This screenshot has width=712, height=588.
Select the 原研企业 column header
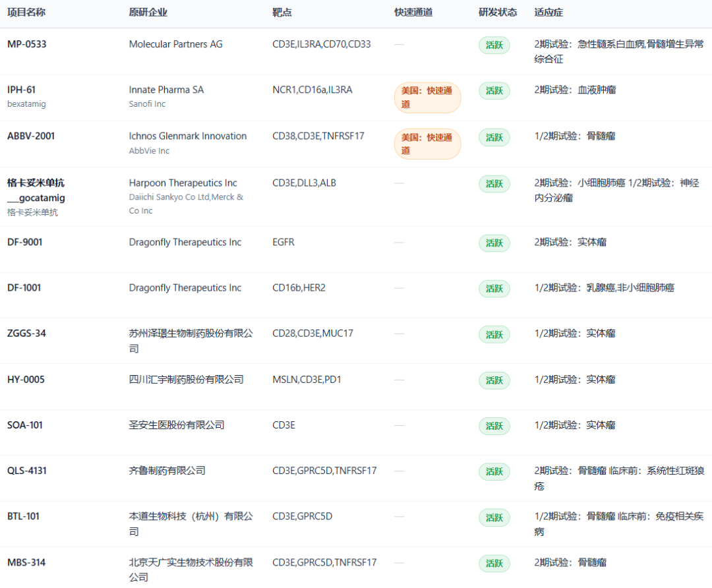click(x=148, y=13)
